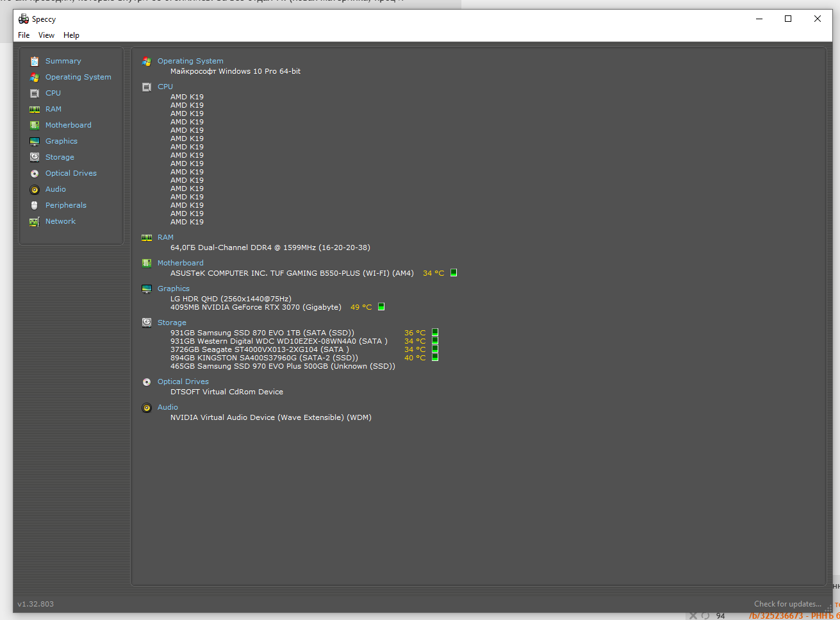Click the 36 °C Samsung 870 EVO temperature
Viewport: 840px width, 620px height.
point(415,333)
